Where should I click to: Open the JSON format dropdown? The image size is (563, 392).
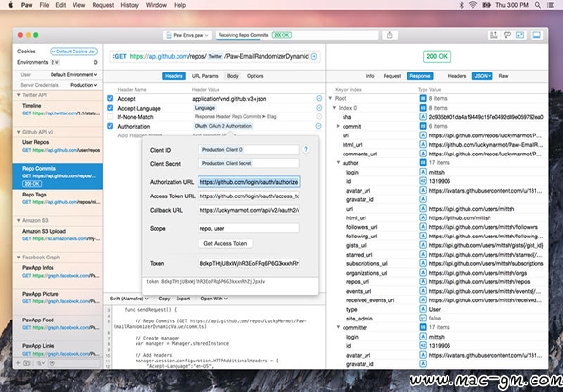[x=482, y=76]
